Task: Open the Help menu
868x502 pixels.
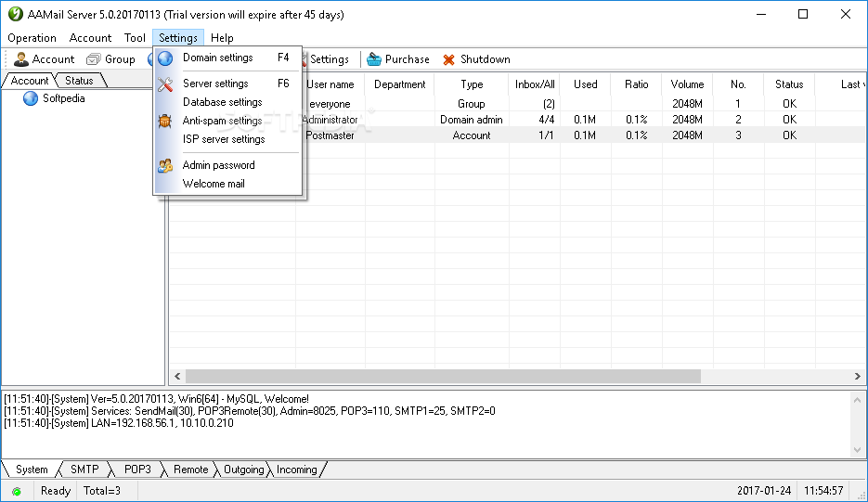Action: (x=222, y=38)
